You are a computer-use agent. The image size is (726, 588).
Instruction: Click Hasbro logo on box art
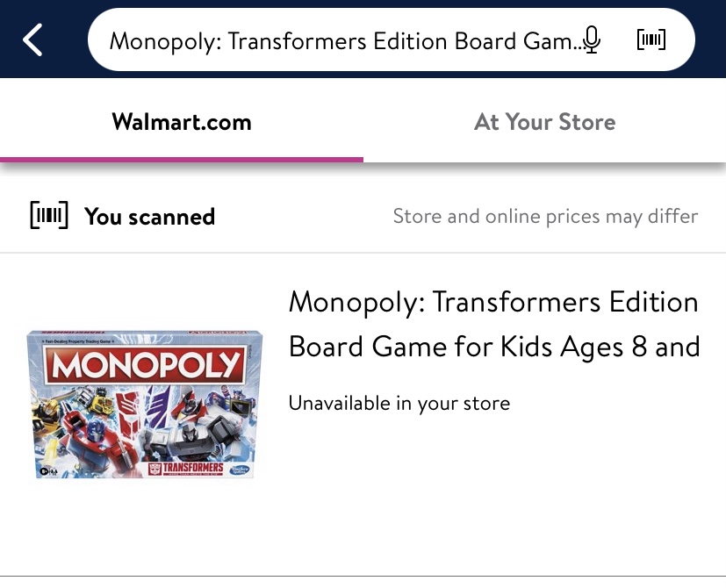[x=240, y=468]
